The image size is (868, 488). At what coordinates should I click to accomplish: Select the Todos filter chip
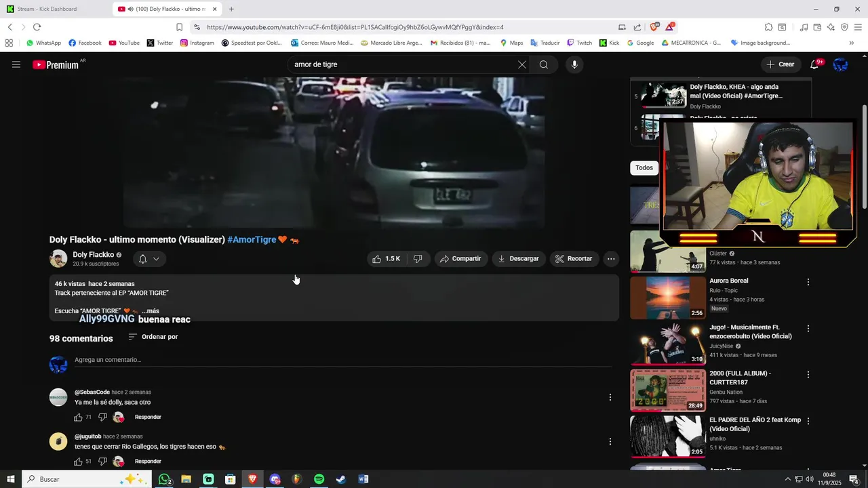[x=644, y=167]
